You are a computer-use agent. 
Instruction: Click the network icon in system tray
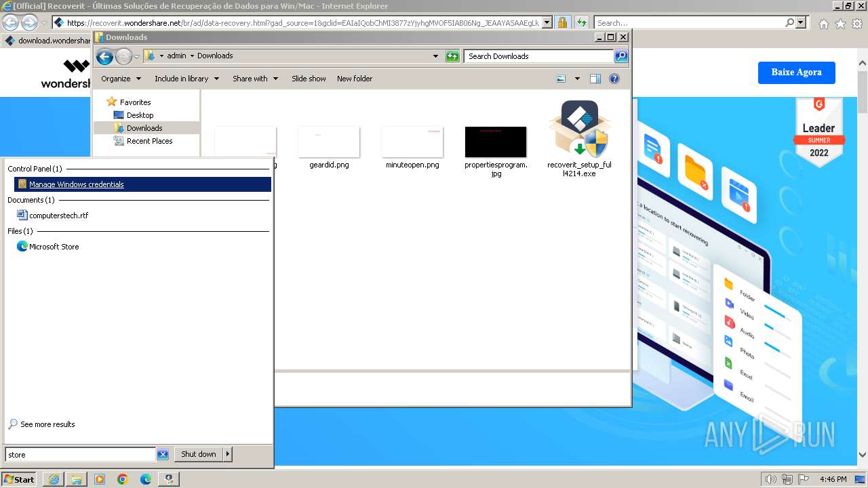coord(787,479)
